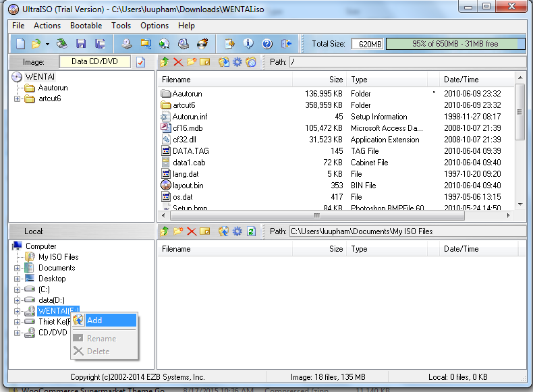This screenshot has height=392, width=533.
Task: Click the 620MB Total Size field
Action: (367, 44)
